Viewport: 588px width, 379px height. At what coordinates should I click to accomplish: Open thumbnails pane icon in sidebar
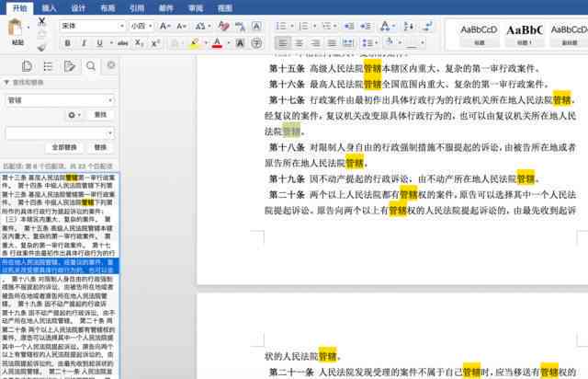point(27,66)
